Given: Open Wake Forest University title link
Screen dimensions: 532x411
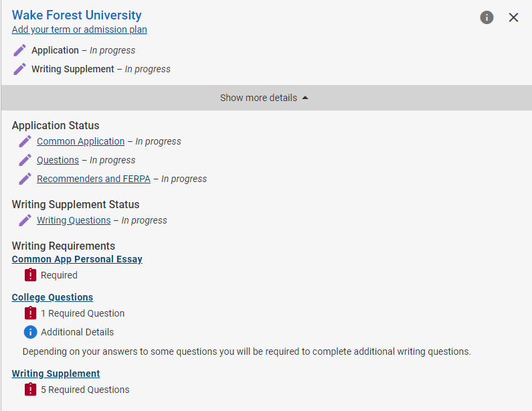Looking at the screenshot, I should click(77, 15).
